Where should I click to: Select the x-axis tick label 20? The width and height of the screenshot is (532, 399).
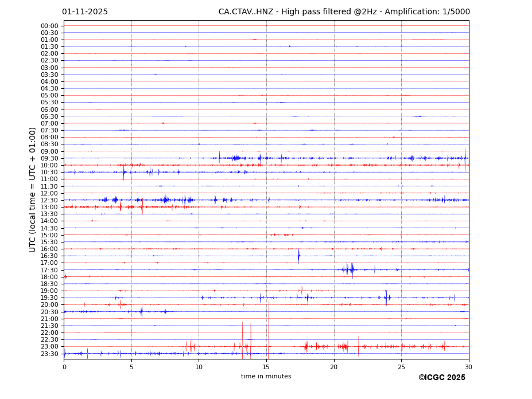pyautogui.click(x=333, y=367)
